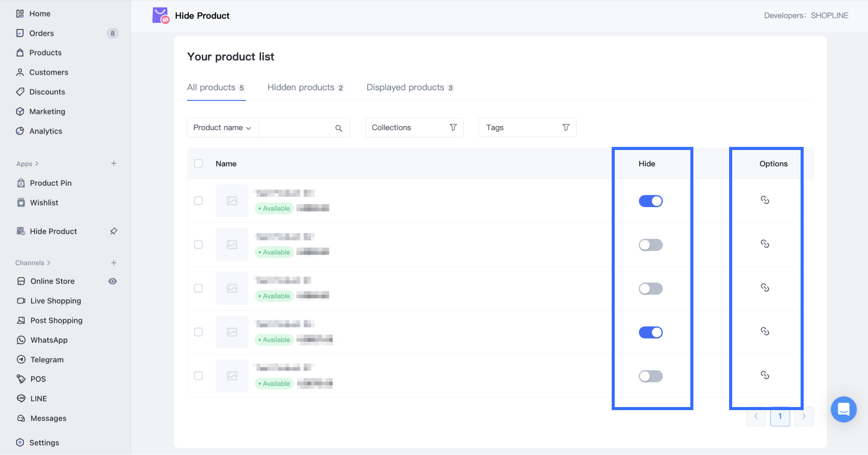The height and width of the screenshot is (455, 868).
Task: Click the search magnifier icon
Action: click(339, 128)
